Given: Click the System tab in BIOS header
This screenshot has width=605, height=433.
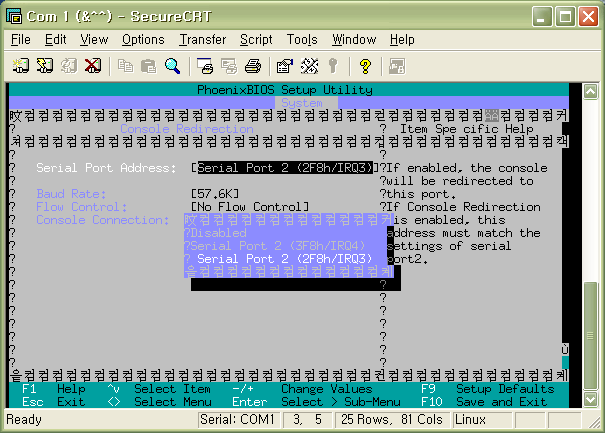Looking at the screenshot, I should pos(306,103).
